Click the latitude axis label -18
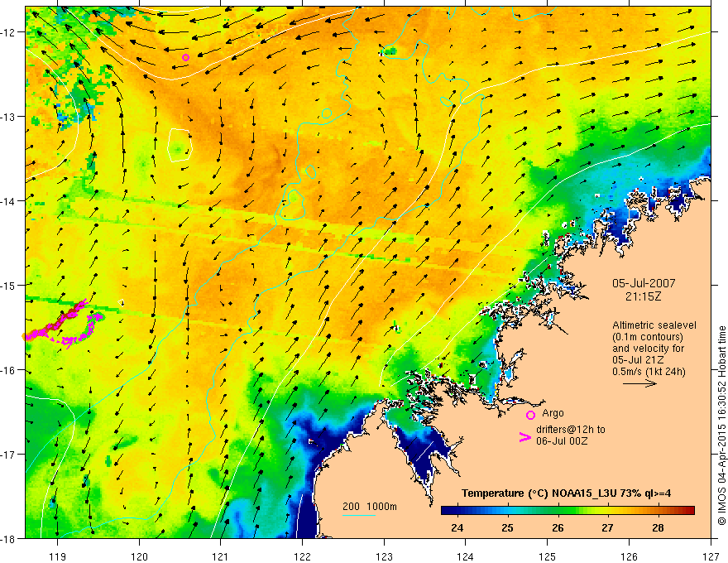This screenshot has width=728, height=563. click(9, 538)
